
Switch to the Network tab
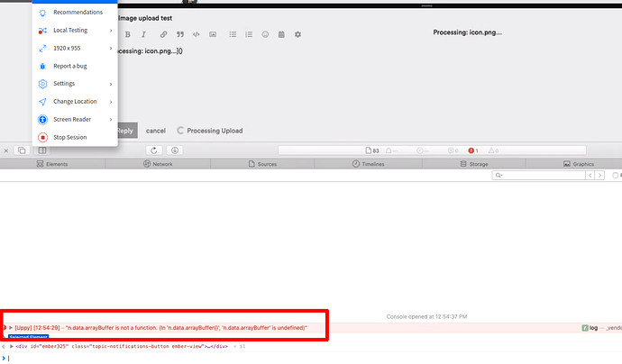158,164
